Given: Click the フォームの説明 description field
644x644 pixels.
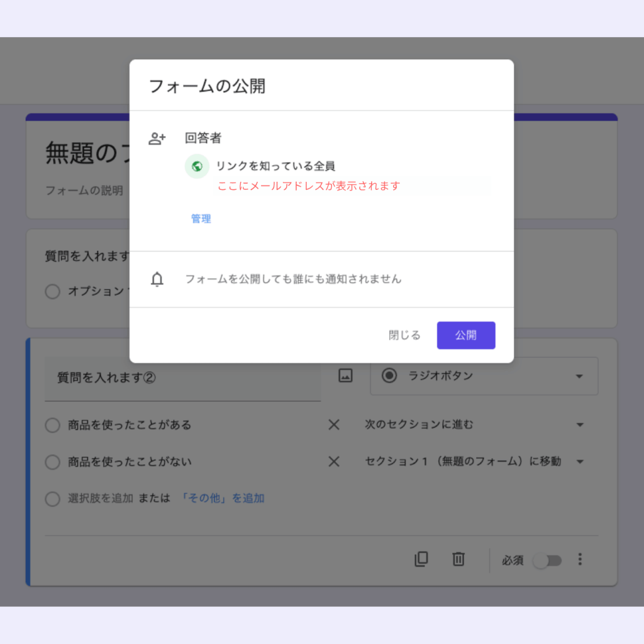Looking at the screenshot, I should (84, 191).
